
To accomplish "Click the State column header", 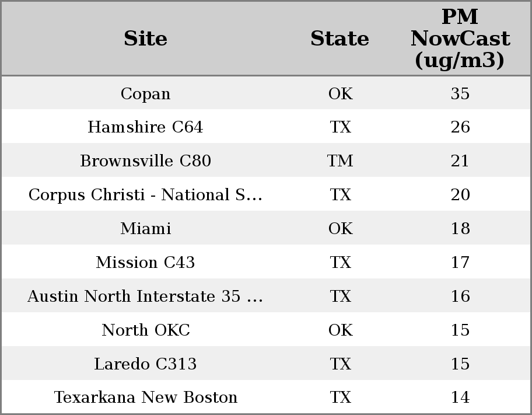I will 339,39.
